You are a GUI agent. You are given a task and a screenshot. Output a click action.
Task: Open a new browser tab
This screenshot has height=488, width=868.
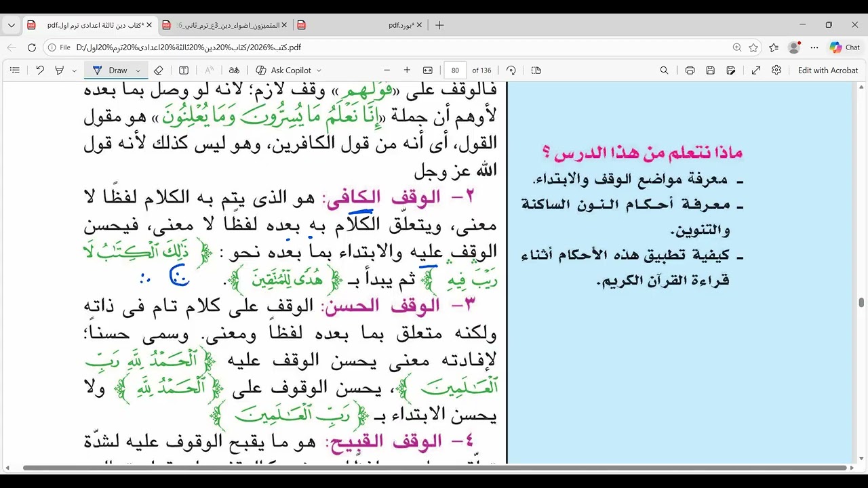(x=439, y=25)
